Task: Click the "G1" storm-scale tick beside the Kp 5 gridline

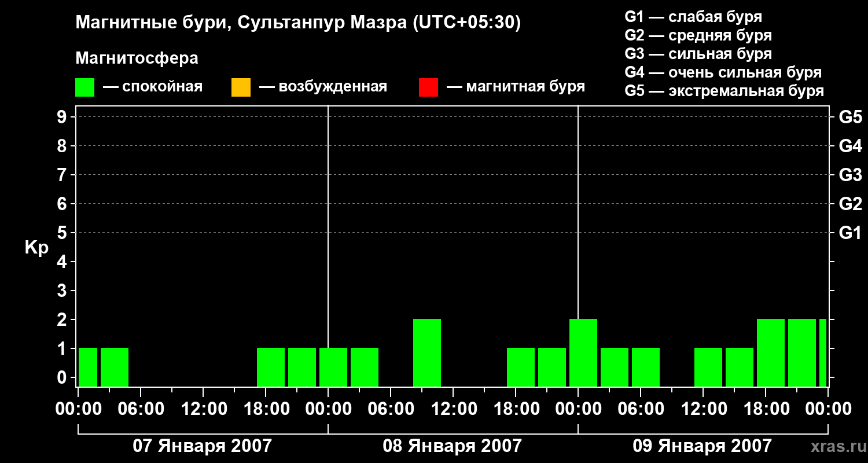Action: 850,233
